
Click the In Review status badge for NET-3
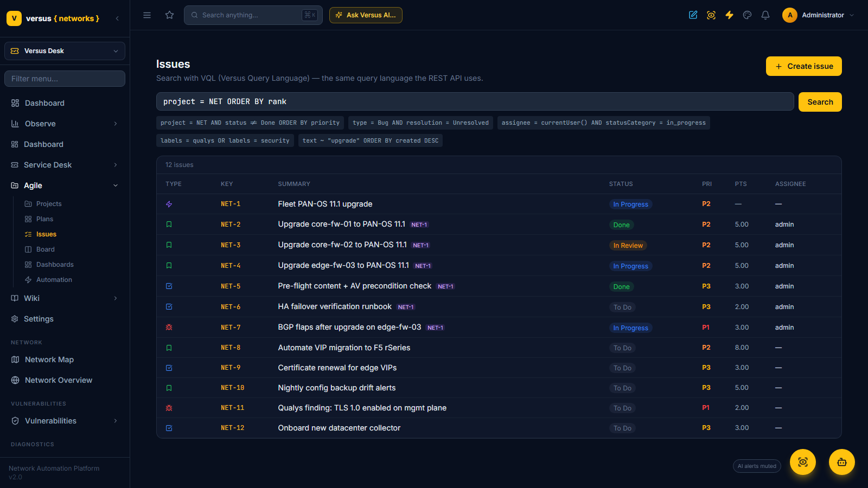coord(628,246)
